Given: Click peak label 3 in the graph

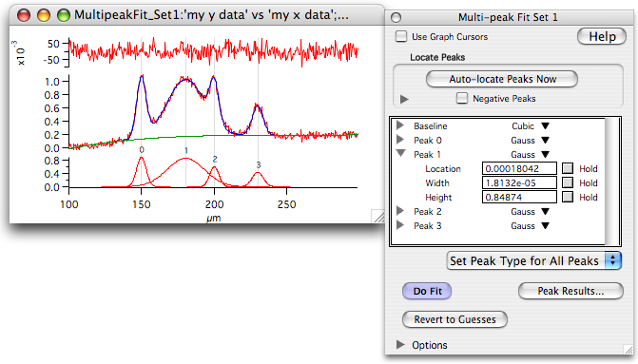Looking at the screenshot, I should click(x=259, y=164).
